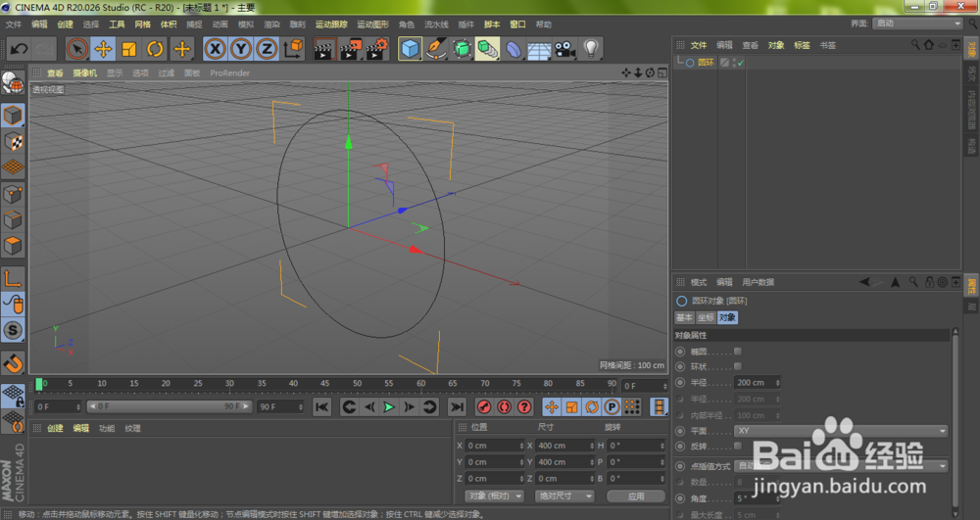
Task: Open the 平面 XY plane dropdown
Action: click(840, 430)
